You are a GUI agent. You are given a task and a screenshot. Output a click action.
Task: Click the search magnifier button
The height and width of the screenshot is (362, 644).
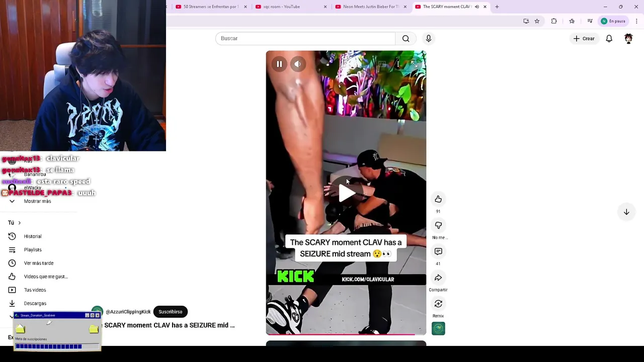click(406, 39)
